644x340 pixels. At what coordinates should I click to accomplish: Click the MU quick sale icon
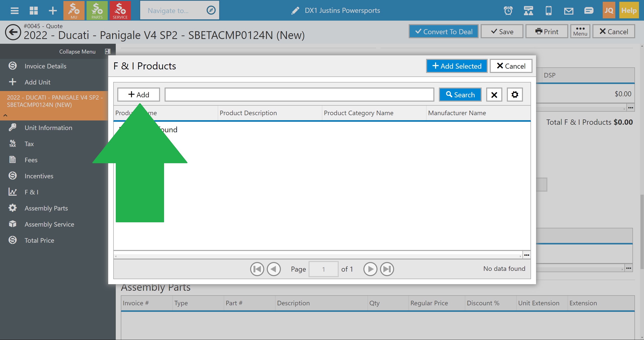pyautogui.click(x=74, y=11)
